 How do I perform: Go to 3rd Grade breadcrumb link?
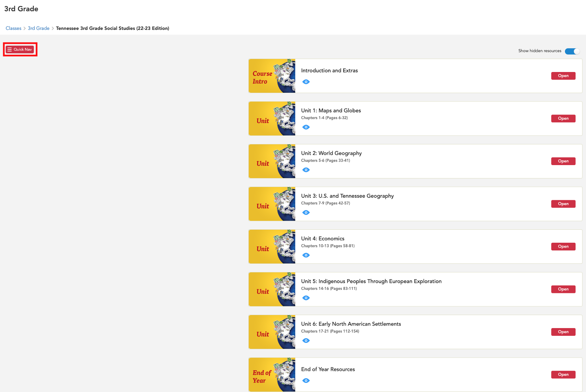pyautogui.click(x=39, y=28)
